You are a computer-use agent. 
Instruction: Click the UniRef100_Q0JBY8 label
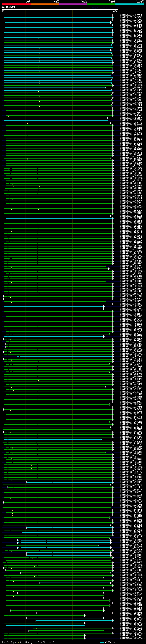click(x=131, y=42)
